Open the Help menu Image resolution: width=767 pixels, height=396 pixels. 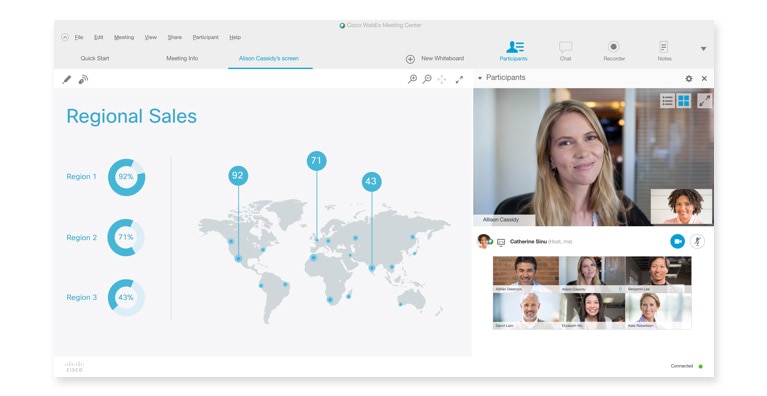point(235,37)
